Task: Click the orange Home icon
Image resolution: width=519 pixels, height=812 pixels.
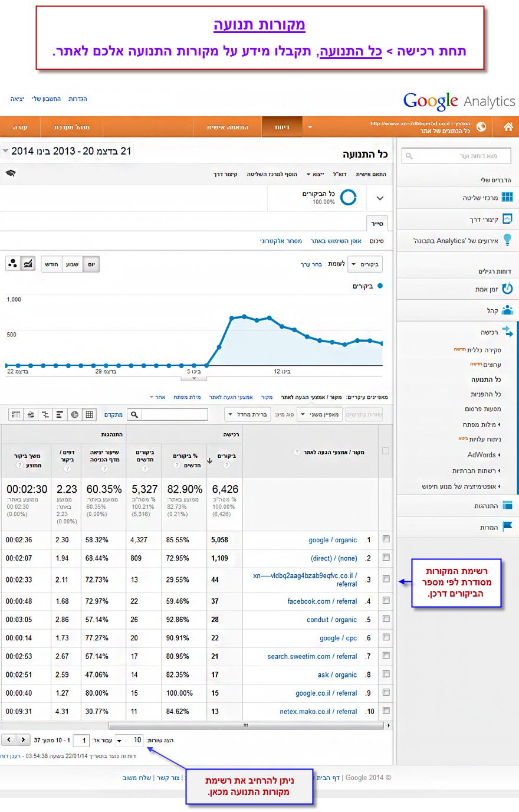Action: (508, 127)
